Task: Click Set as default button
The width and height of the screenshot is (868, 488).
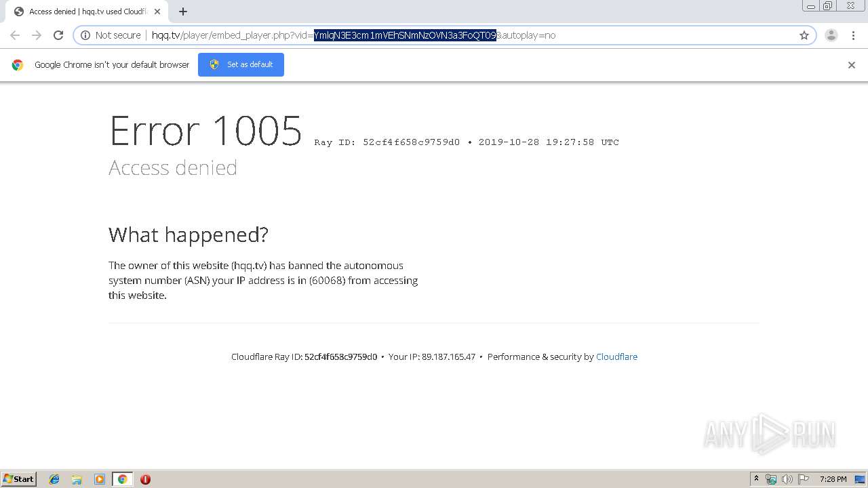Action: pyautogui.click(x=241, y=64)
